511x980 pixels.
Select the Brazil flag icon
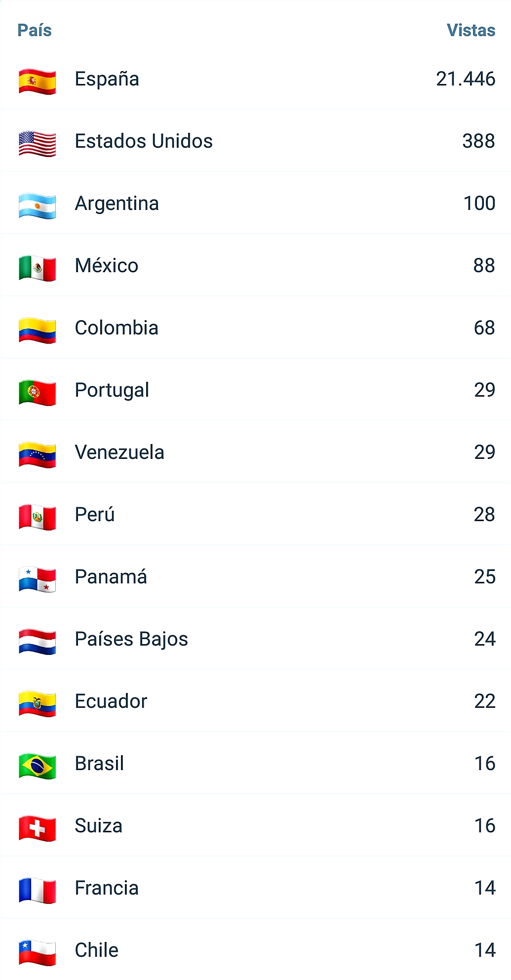[x=37, y=766]
